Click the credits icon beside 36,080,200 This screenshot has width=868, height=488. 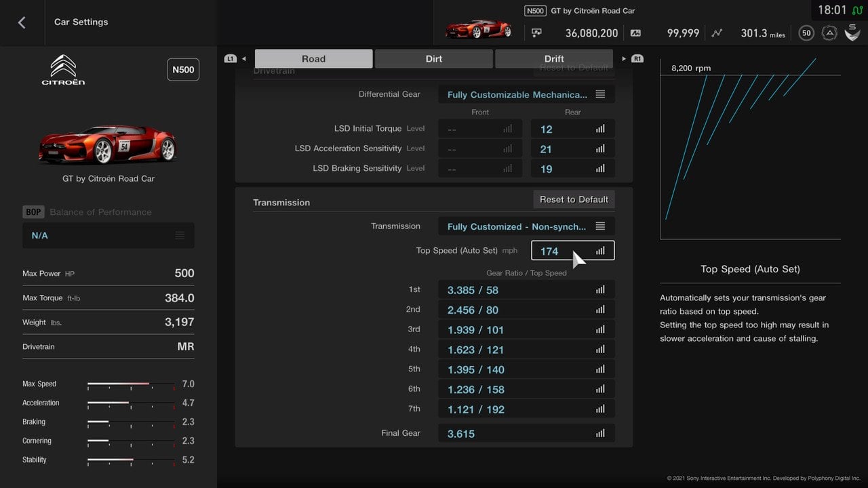[x=536, y=33]
